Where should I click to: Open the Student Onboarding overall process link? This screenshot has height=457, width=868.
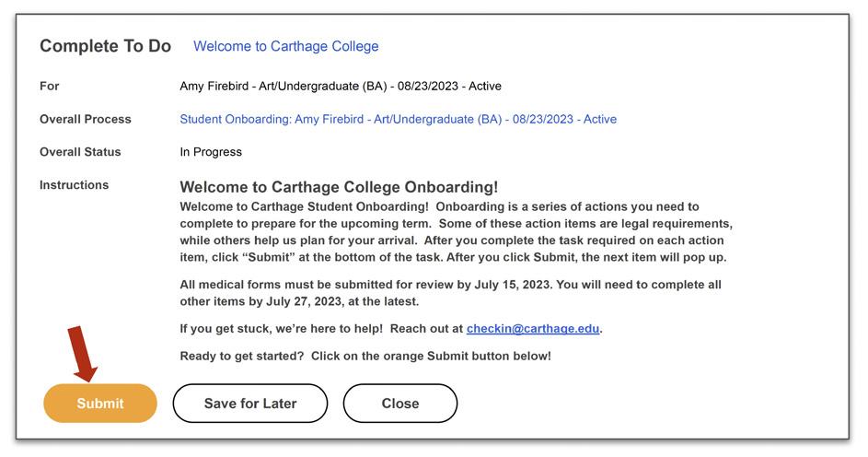[398, 119]
